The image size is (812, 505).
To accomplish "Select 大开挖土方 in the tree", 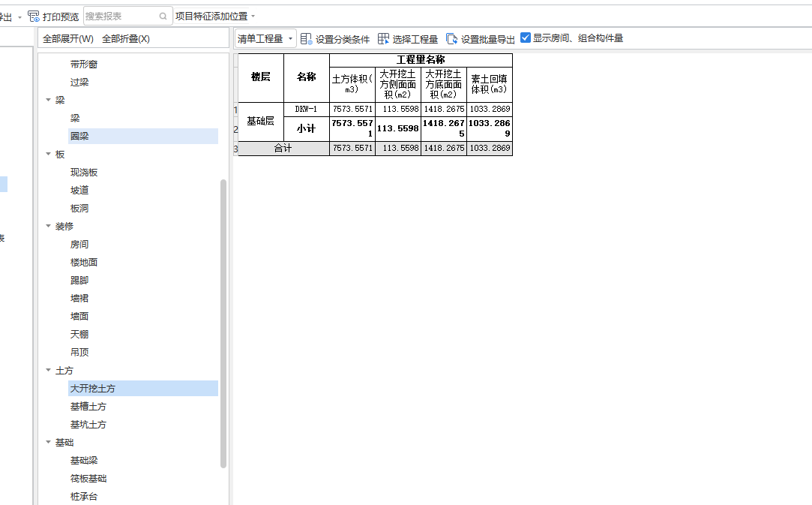I will click(x=93, y=389).
